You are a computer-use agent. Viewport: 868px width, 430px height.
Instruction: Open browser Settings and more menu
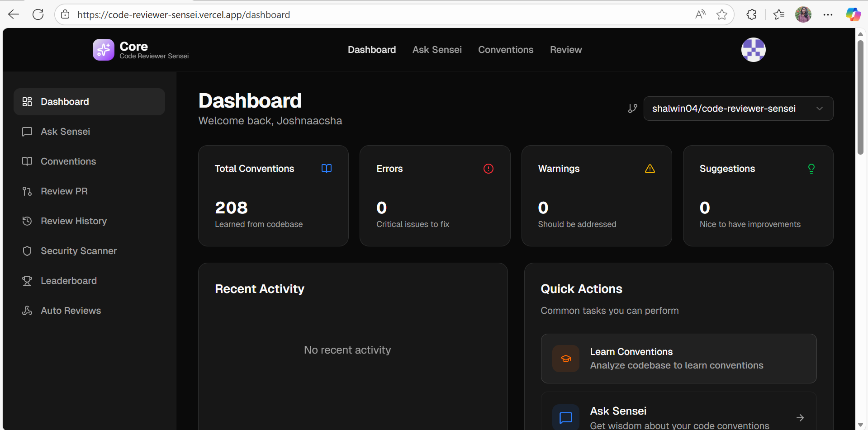tap(828, 14)
